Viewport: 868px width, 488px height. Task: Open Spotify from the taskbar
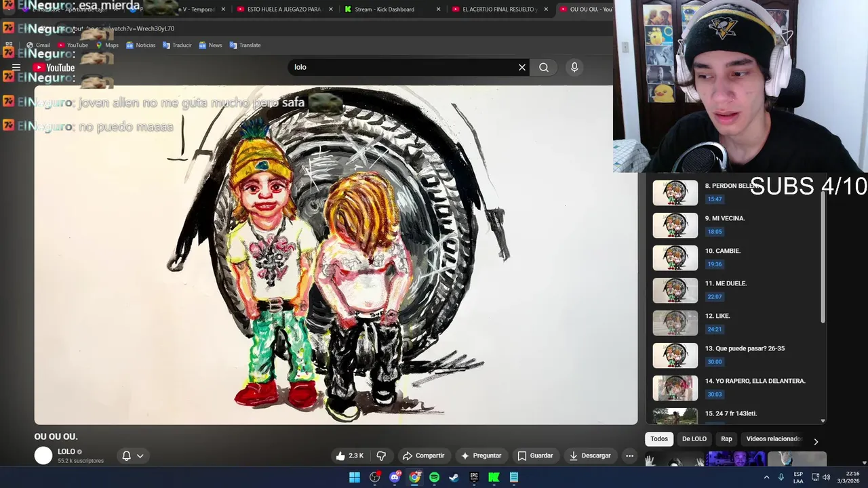pyautogui.click(x=434, y=477)
